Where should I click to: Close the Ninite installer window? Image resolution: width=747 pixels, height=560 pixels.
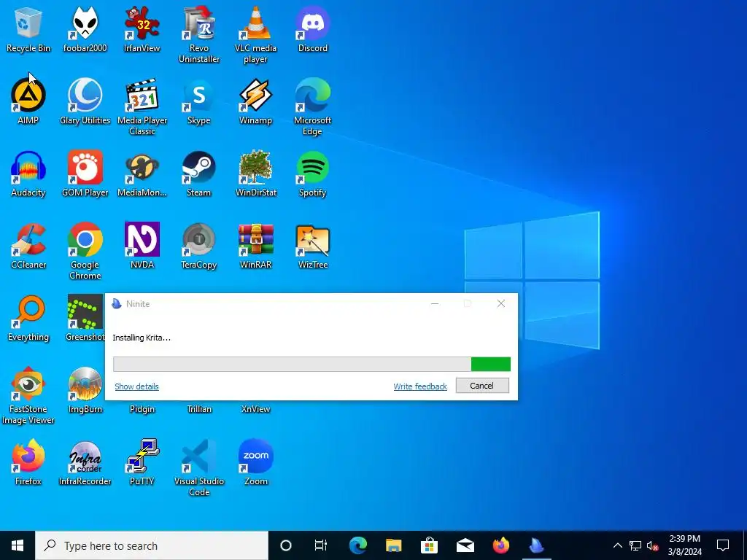click(500, 304)
